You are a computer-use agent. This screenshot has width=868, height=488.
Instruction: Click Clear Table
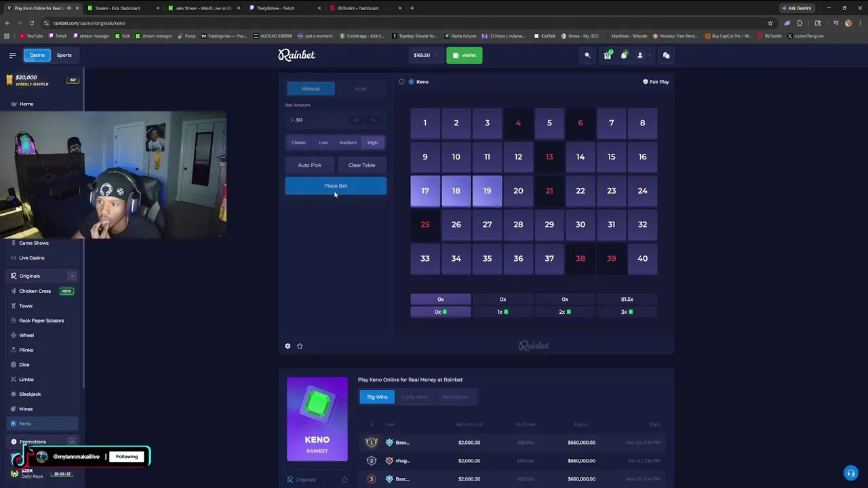[x=361, y=165]
